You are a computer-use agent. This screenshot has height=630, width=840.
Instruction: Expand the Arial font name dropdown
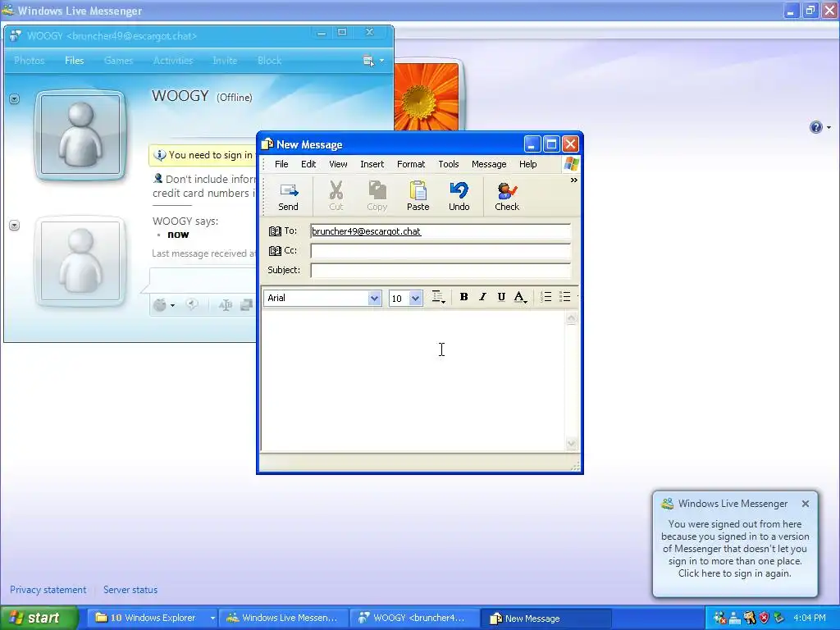[x=374, y=299]
